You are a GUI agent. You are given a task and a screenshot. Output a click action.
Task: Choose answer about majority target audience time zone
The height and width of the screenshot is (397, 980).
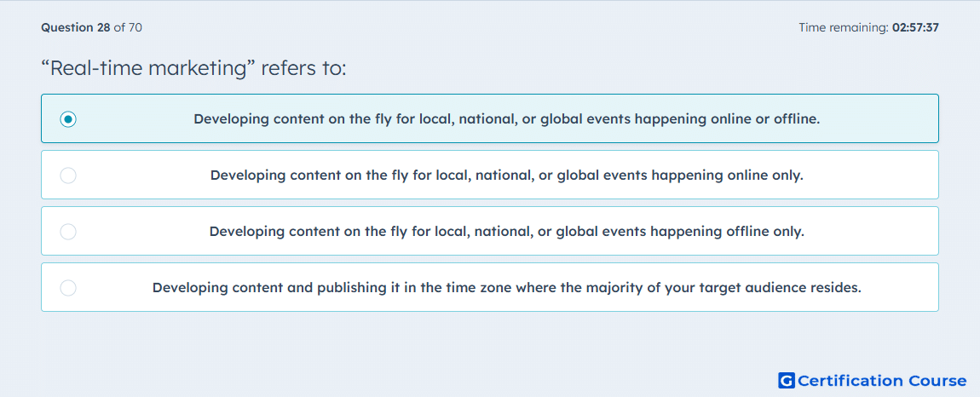506,288
